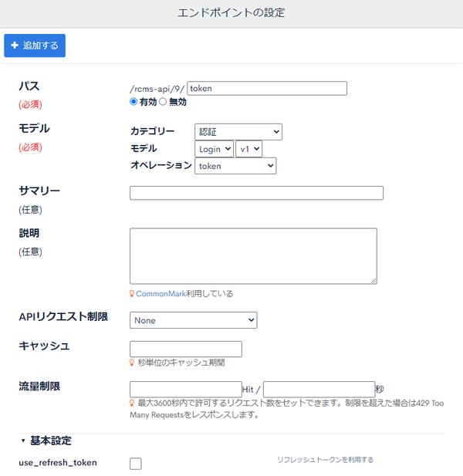This screenshot has width=463, height=476.
Task: Open the APIリクエスト制限 dropdown showing None
Action: (193, 320)
